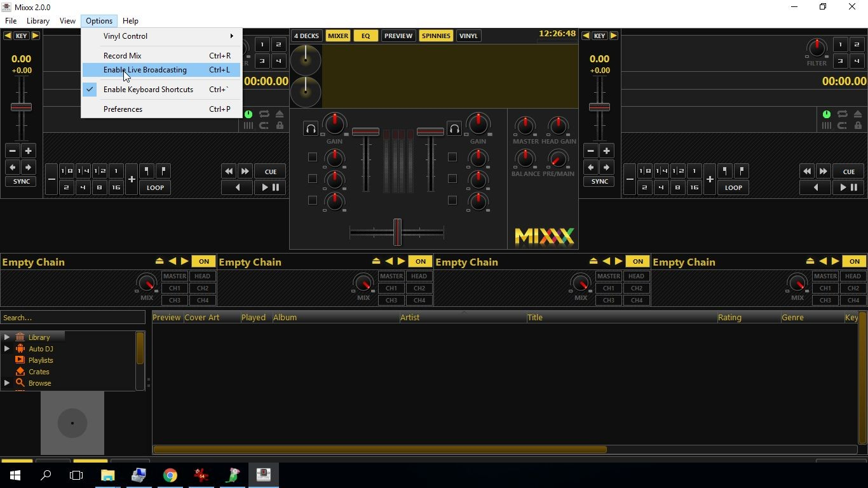868x488 pixels.
Task: Toggle headphone cue on right mixer channel
Action: pos(454,129)
